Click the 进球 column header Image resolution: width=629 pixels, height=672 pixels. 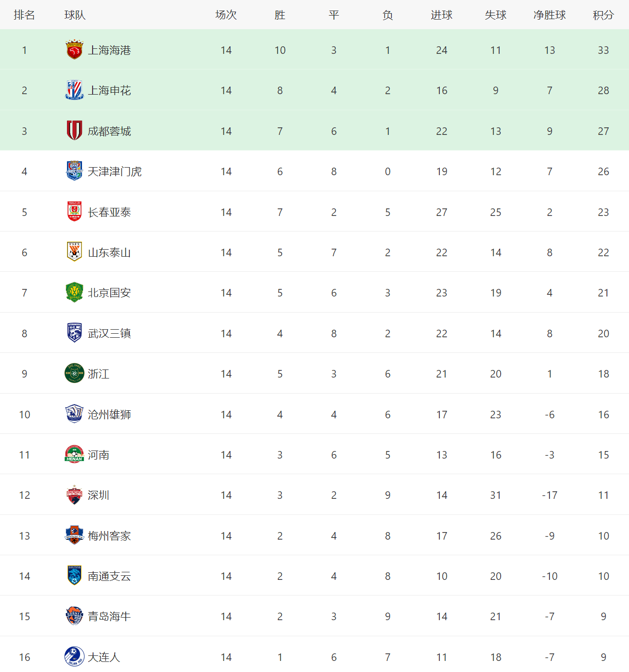[x=442, y=15]
